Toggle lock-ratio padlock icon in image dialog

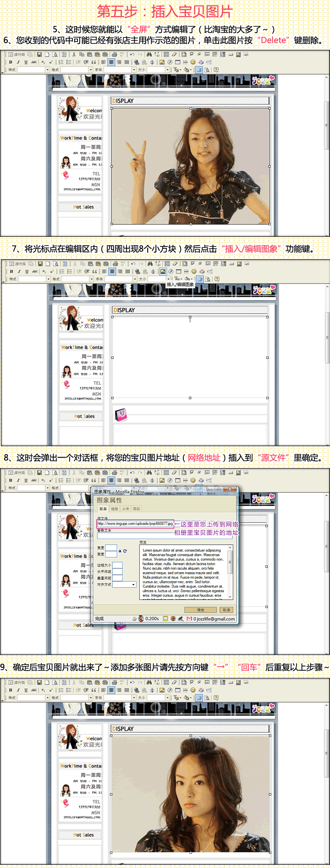(x=120, y=551)
